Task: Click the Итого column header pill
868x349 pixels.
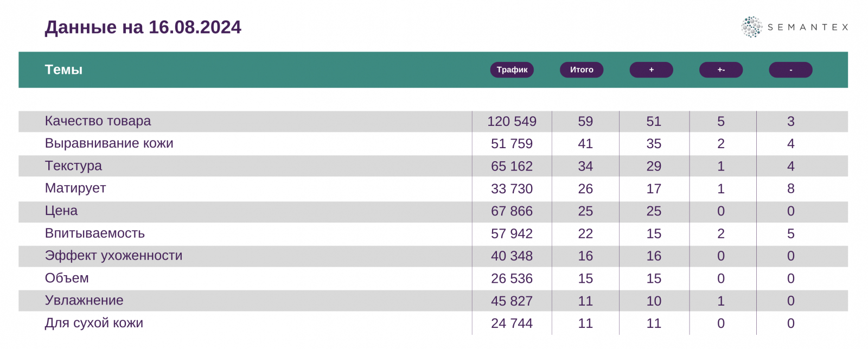Action: (582, 69)
